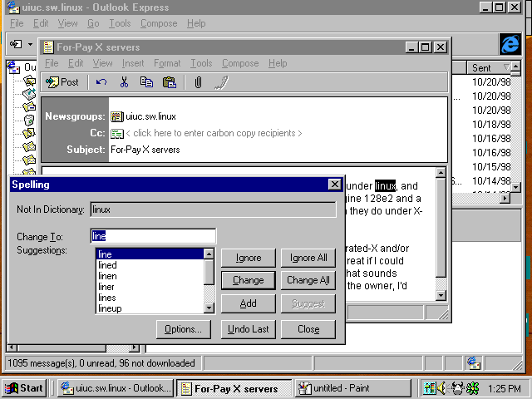Select 'liner' in Suggestions list
532x399 pixels.
pyautogui.click(x=150, y=287)
